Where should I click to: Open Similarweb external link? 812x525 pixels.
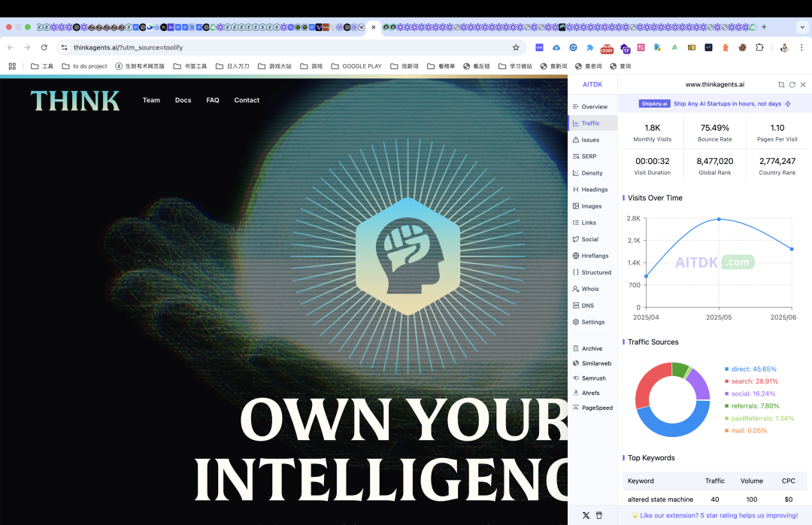coord(592,364)
